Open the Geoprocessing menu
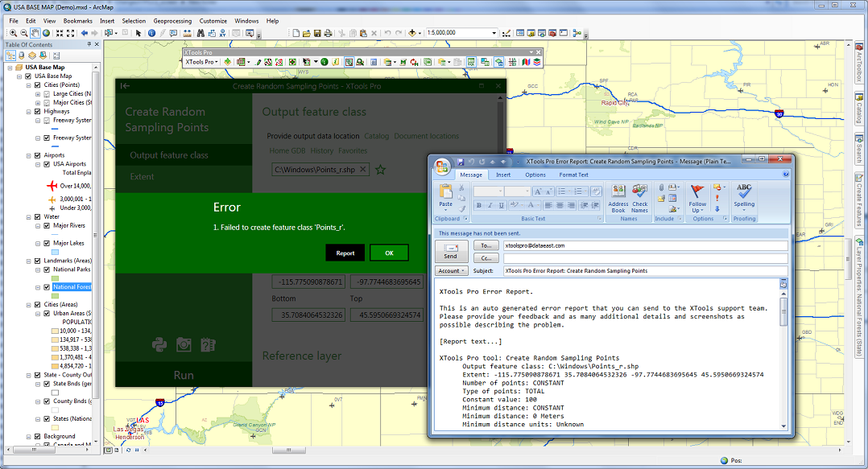 tap(172, 21)
